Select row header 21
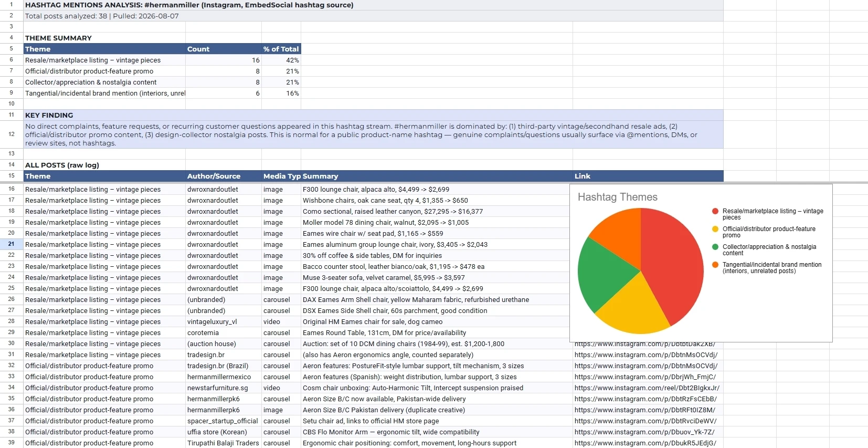Viewport: 868px width, 448px height. [11, 244]
